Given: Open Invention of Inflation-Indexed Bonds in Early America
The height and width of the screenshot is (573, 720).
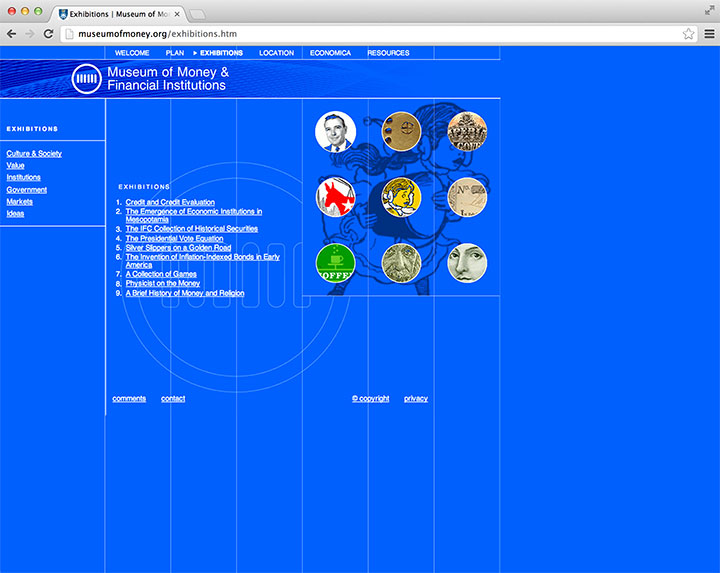Looking at the screenshot, I should pyautogui.click(x=202, y=261).
